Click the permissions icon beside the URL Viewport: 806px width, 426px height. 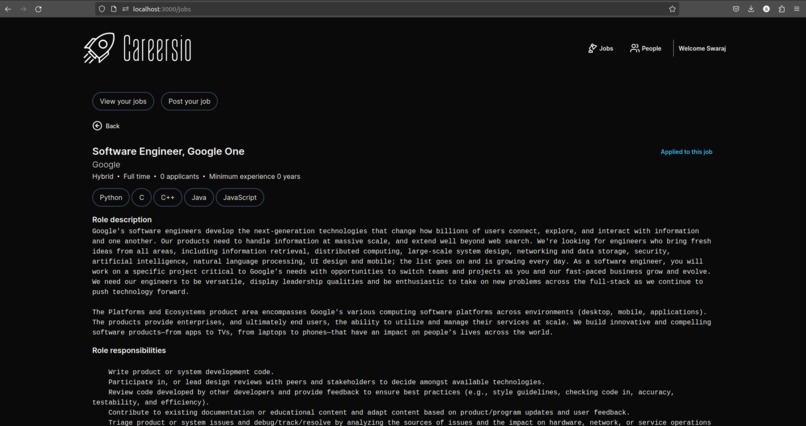(125, 9)
